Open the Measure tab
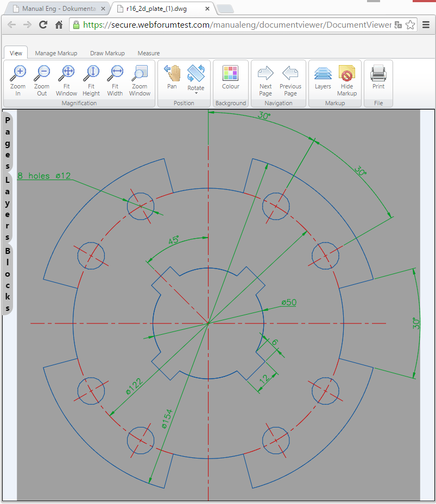 149,53
